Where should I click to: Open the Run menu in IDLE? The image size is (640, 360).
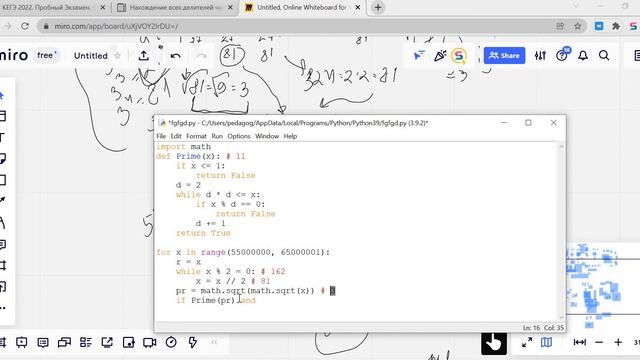coord(217,136)
